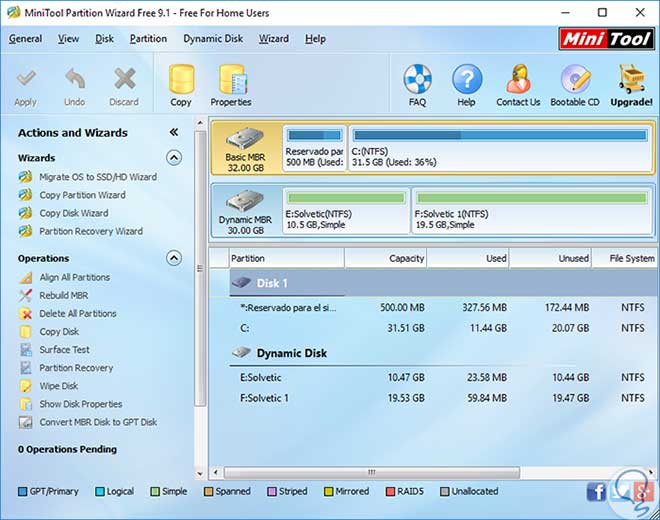Click the Discard X icon
The height and width of the screenshot is (520, 660).
[125, 79]
